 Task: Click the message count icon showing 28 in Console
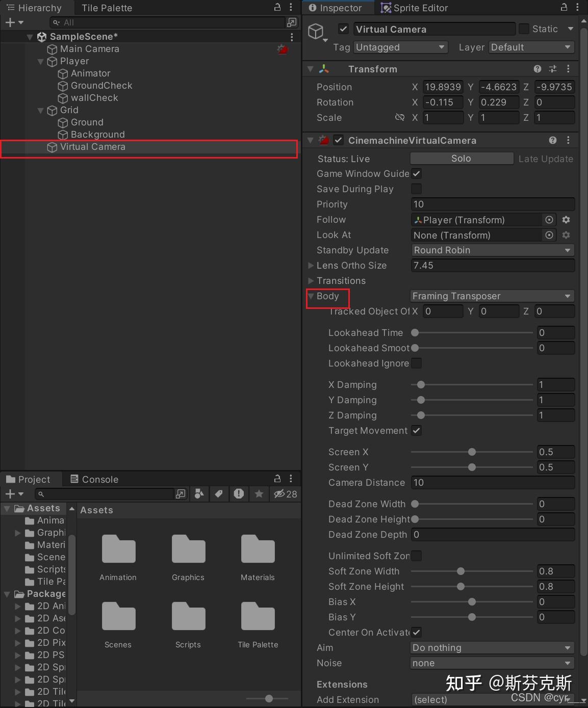click(285, 493)
